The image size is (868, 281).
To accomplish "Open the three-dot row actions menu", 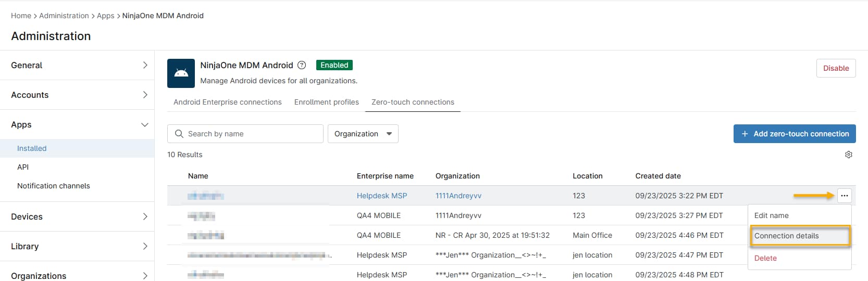I will pyautogui.click(x=844, y=196).
